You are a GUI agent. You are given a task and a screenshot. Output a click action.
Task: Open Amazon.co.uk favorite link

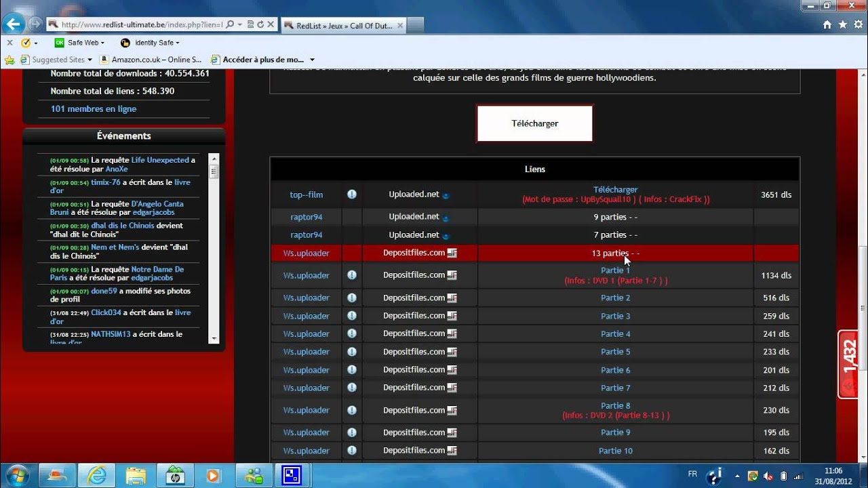coord(151,60)
